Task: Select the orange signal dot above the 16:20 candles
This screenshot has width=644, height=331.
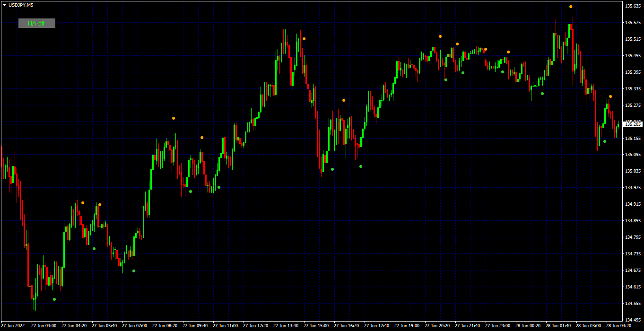Action: point(344,100)
